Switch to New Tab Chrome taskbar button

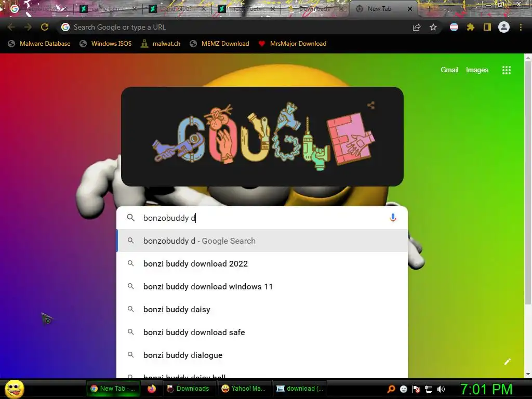coord(113,389)
